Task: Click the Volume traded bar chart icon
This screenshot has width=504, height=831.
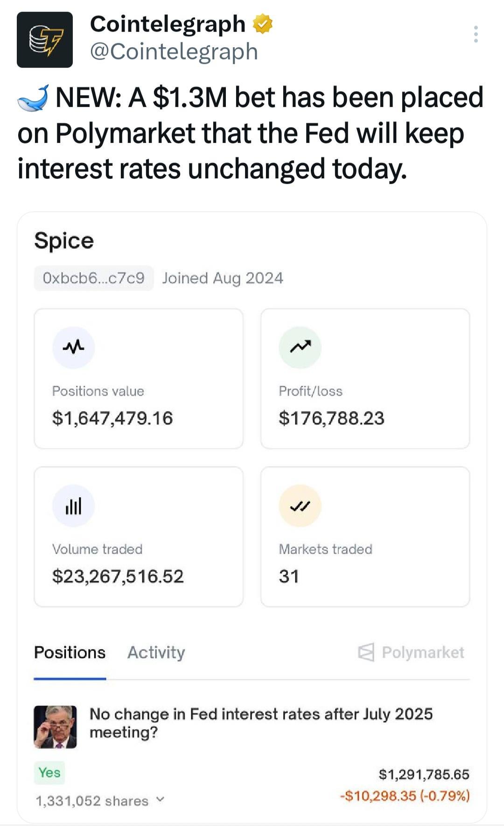Action: click(74, 506)
